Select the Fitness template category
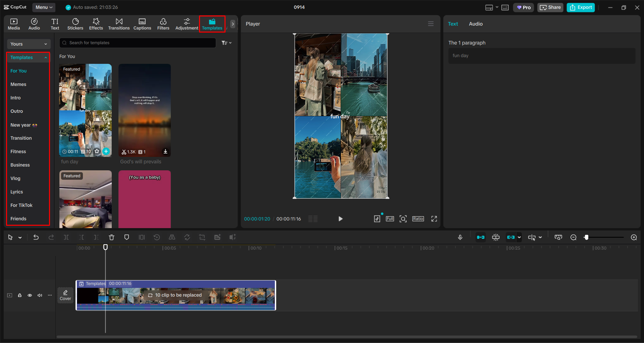The image size is (644, 343). tap(18, 152)
